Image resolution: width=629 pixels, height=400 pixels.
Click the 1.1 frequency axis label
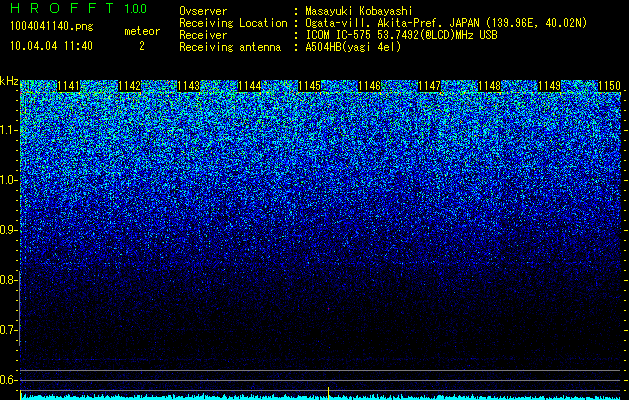8,130
